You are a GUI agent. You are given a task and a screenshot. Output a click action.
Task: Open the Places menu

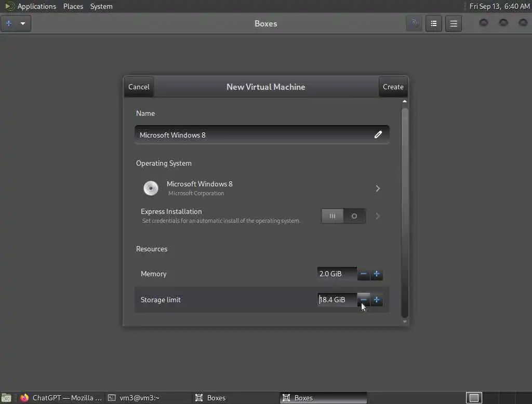pyautogui.click(x=73, y=6)
